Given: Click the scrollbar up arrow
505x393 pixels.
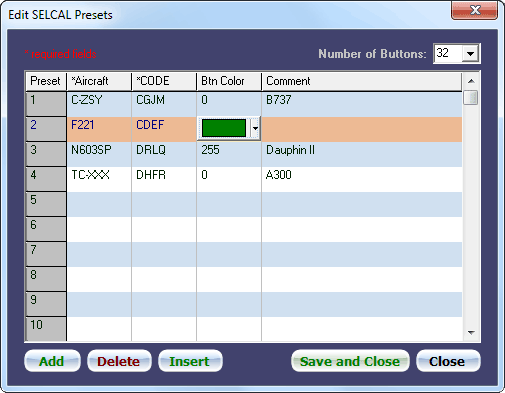Looking at the screenshot, I should pos(471,81).
